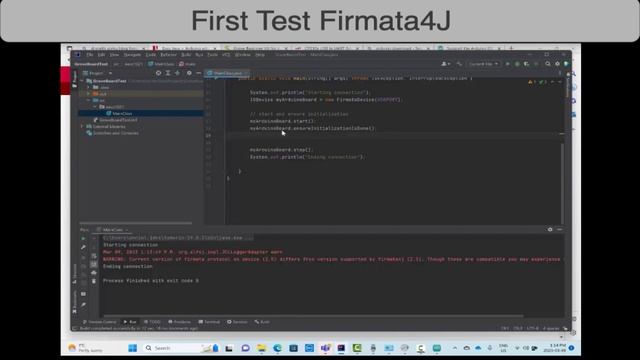This screenshot has width=640, height=360.
Task: Click Expand All in Project panel toolbar
Action: coord(168,73)
